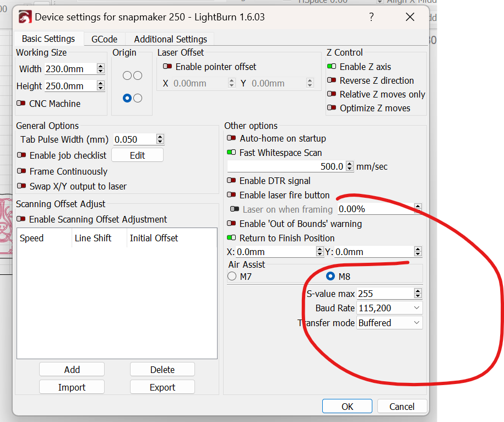Toggle Swap X/Y output to laser
Image resolution: width=504 pixels, height=422 pixels.
click(21, 186)
